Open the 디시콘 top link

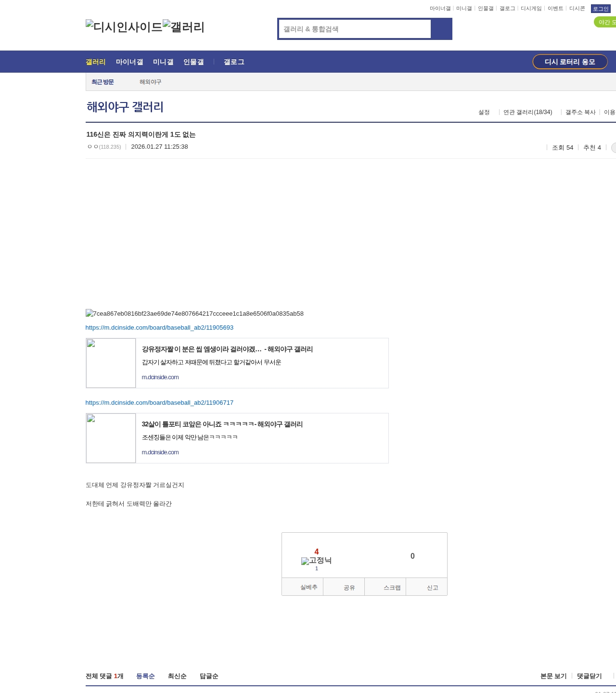coord(577,9)
